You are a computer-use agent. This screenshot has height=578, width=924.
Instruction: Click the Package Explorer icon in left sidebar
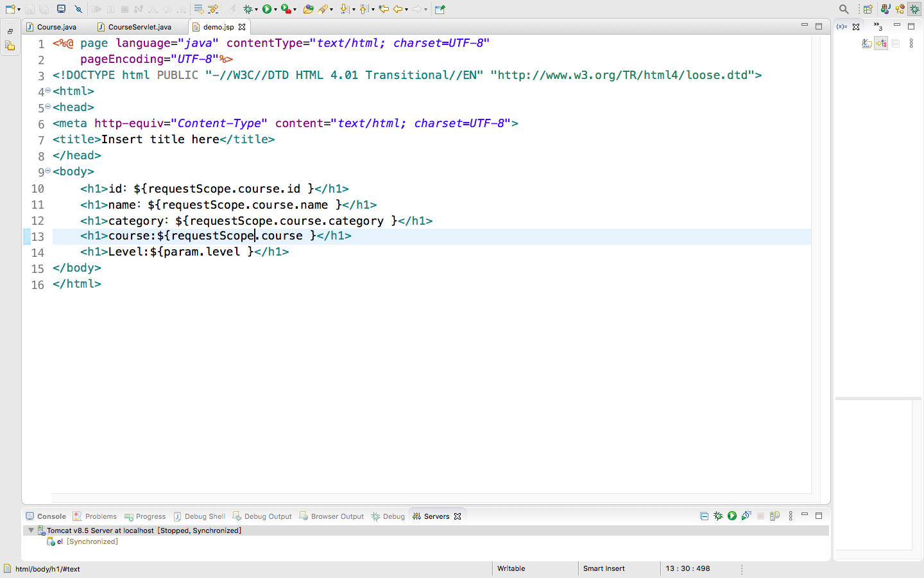click(10, 46)
